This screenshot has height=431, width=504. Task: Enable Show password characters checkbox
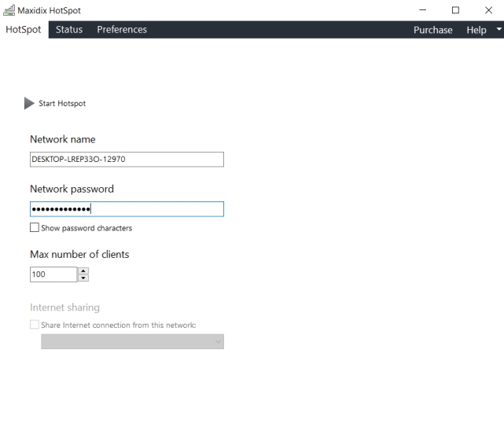(x=35, y=228)
